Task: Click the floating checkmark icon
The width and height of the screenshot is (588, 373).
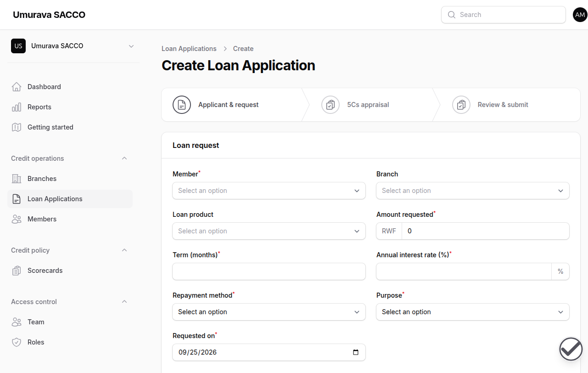Action: click(571, 349)
